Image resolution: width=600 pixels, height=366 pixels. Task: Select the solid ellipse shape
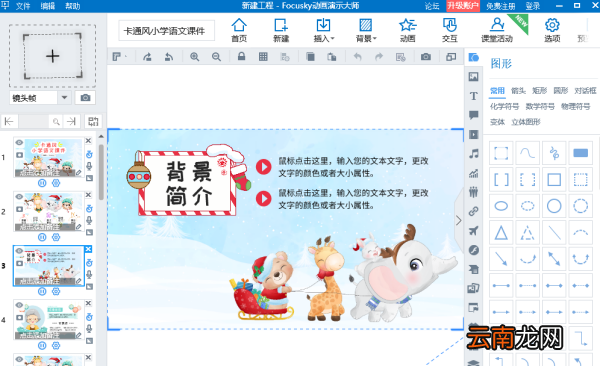click(x=501, y=206)
